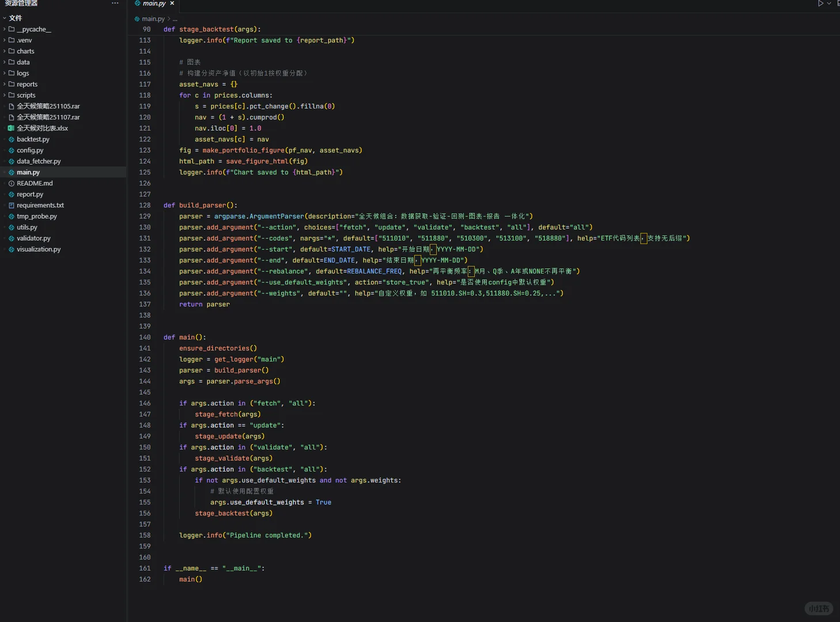Viewport: 840px width, 622px height.
Task: Click the Python icon beside backtest.py
Action: pos(12,139)
